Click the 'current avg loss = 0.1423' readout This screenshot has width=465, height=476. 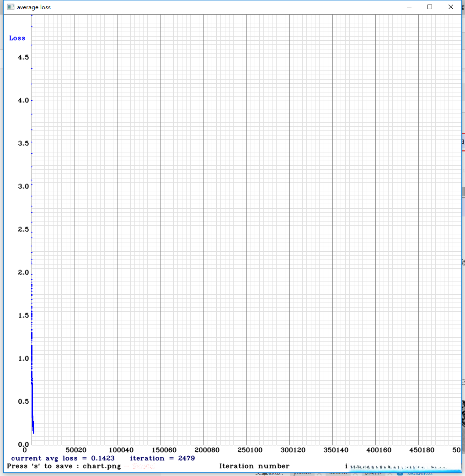click(x=63, y=459)
